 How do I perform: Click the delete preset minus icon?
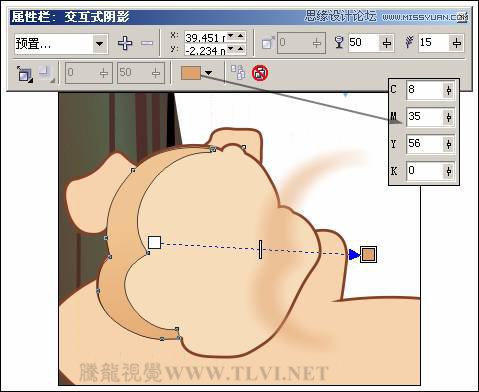pos(147,43)
